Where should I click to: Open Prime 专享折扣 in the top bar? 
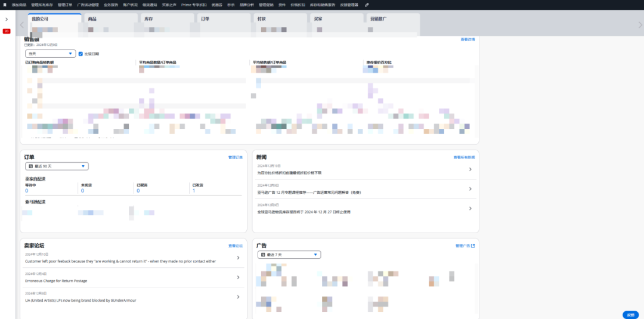(194, 5)
